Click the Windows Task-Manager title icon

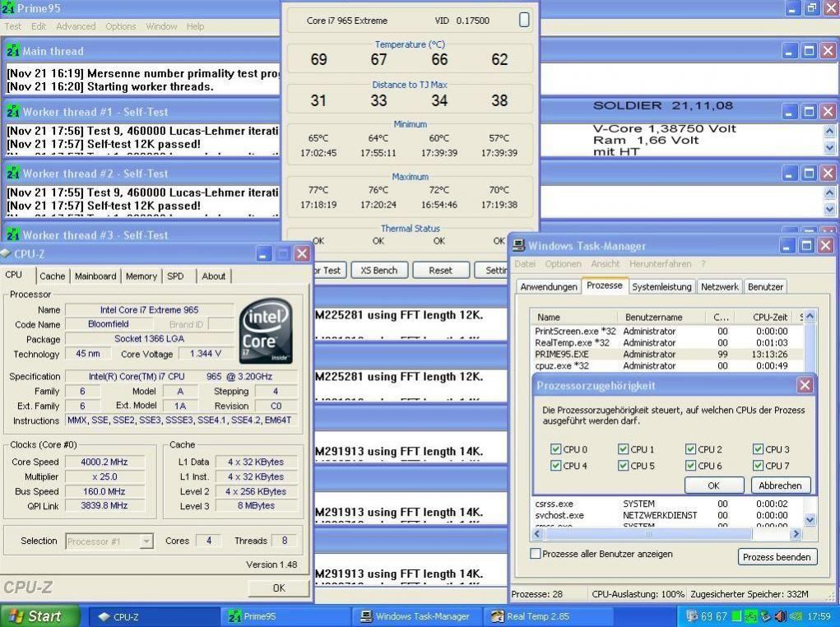click(x=518, y=246)
